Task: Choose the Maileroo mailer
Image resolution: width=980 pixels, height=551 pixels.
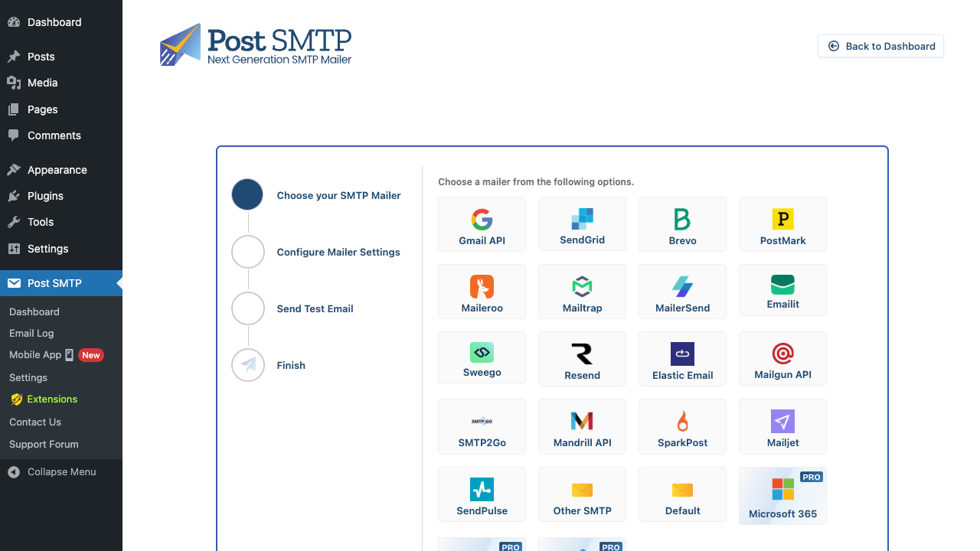Action: pyautogui.click(x=482, y=292)
